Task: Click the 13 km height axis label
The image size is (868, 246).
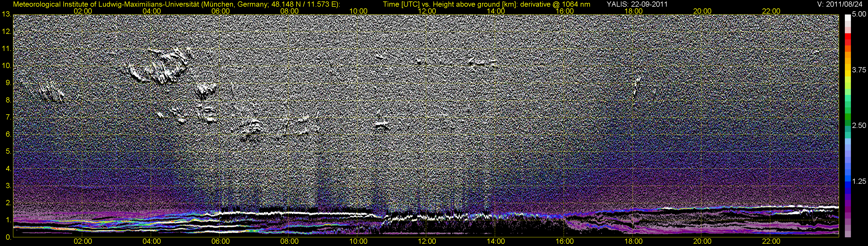Action: click(x=7, y=14)
